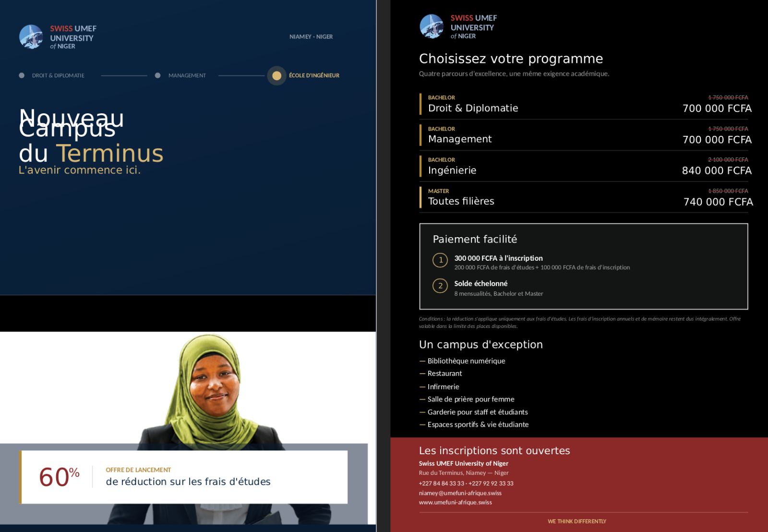Click the tagline 'L'avenir commence ici.'
This screenshot has width=768, height=532.
click(x=80, y=170)
